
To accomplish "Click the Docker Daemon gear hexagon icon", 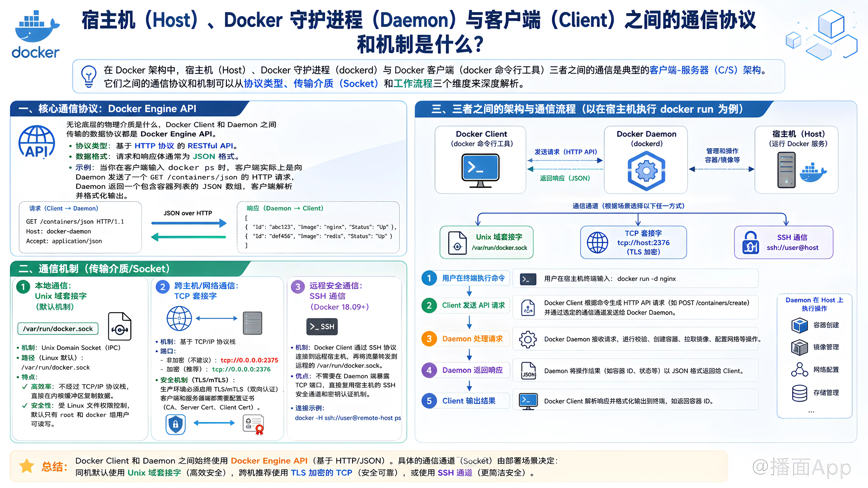I will pos(646,171).
